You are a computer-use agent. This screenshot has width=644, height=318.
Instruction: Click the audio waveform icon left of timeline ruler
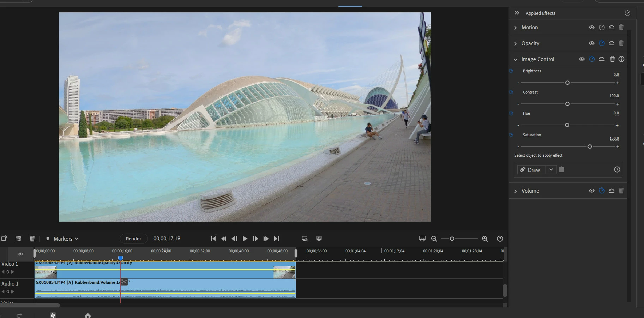pos(20,254)
